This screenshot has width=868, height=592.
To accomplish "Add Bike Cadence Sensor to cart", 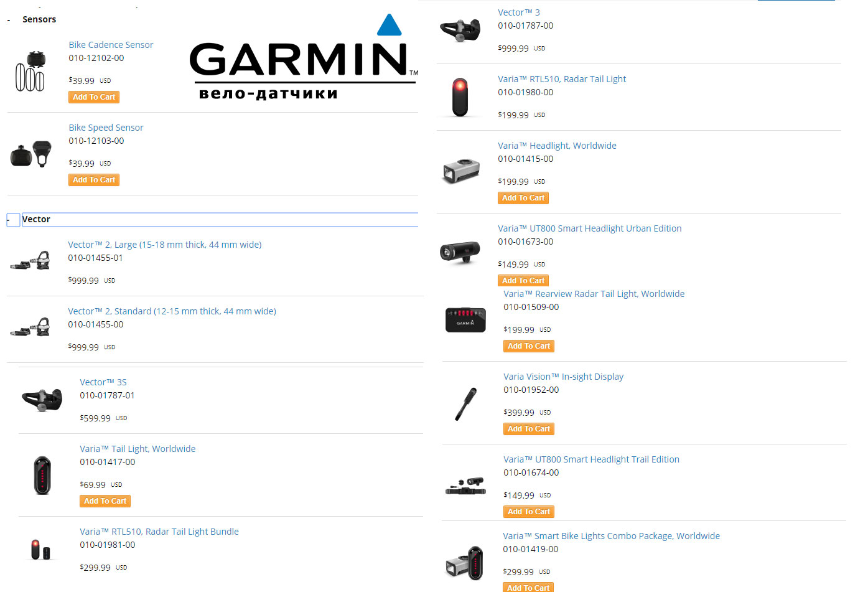I will pyautogui.click(x=94, y=97).
